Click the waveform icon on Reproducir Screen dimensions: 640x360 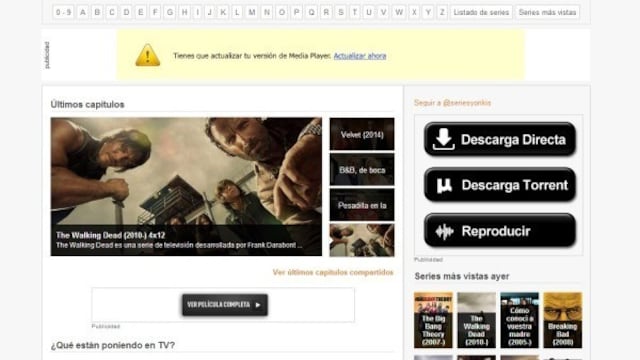pos(444,231)
